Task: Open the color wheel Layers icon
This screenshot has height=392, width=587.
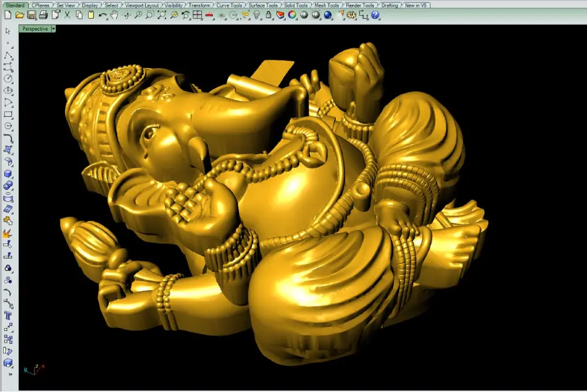Action: [292, 15]
